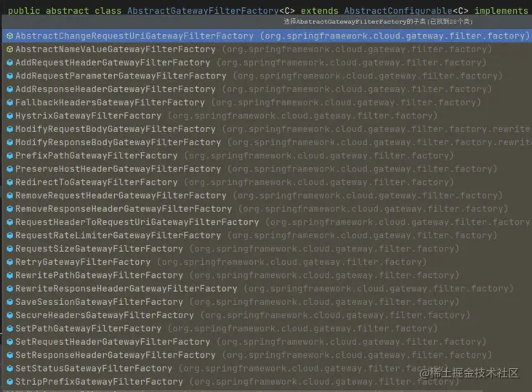
Task: Click class icon beside RemoveRequestHeaderGatewayFilterFactory
Action: pyautogui.click(x=10, y=195)
